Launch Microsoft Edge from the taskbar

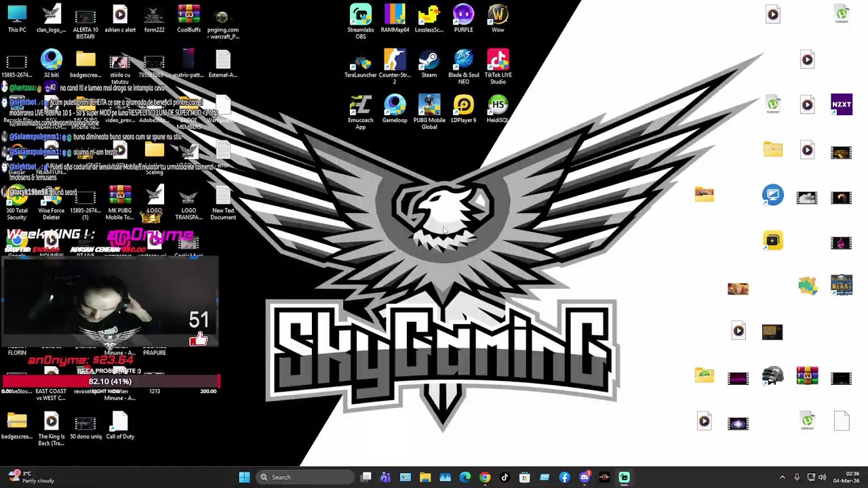465,477
